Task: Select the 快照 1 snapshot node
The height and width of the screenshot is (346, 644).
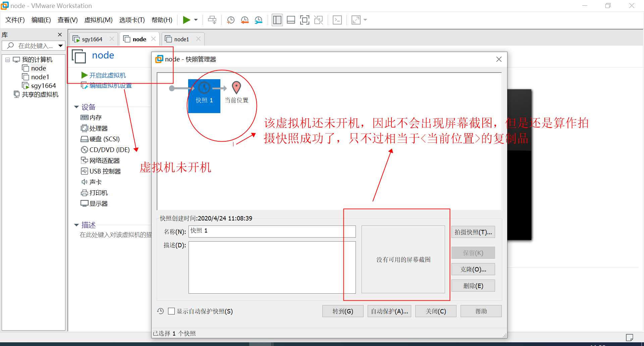Action: point(204,96)
